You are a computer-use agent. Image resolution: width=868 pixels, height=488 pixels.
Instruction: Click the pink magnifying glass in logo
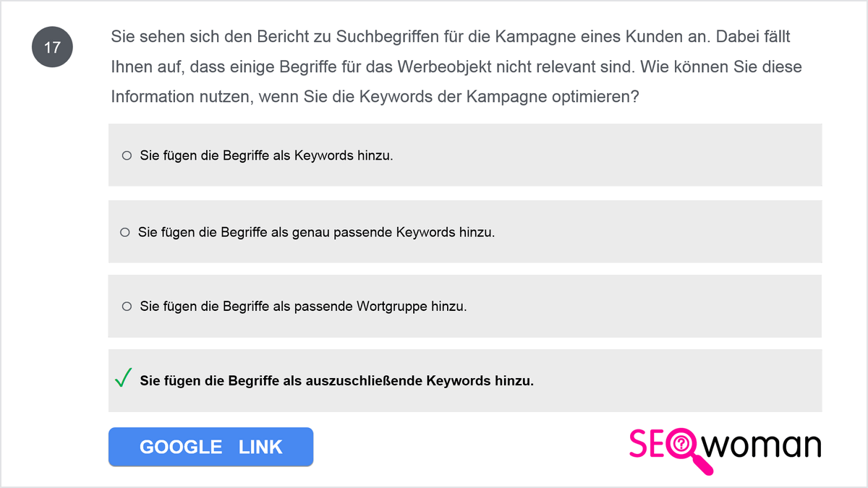coord(685,452)
